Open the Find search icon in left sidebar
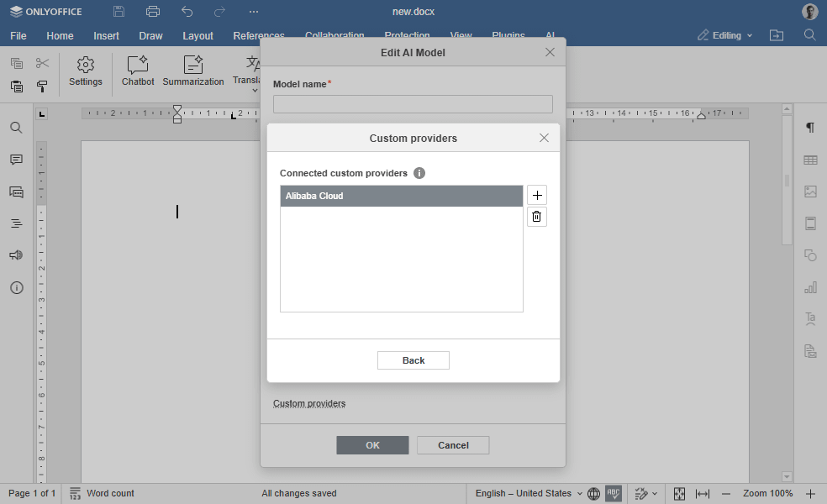The height and width of the screenshot is (504, 827). tap(16, 128)
